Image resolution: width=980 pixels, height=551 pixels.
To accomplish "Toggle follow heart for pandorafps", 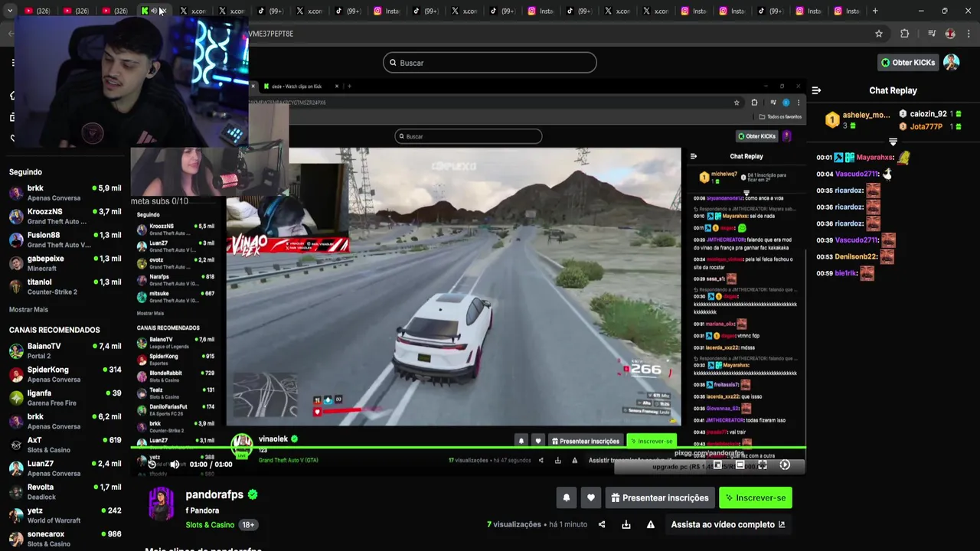I will pyautogui.click(x=591, y=498).
